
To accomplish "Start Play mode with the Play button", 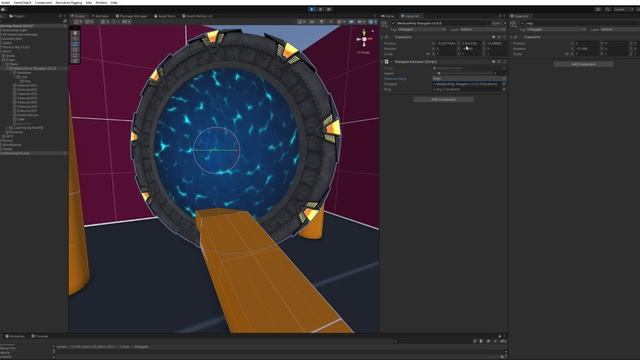I will pyautogui.click(x=312, y=9).
